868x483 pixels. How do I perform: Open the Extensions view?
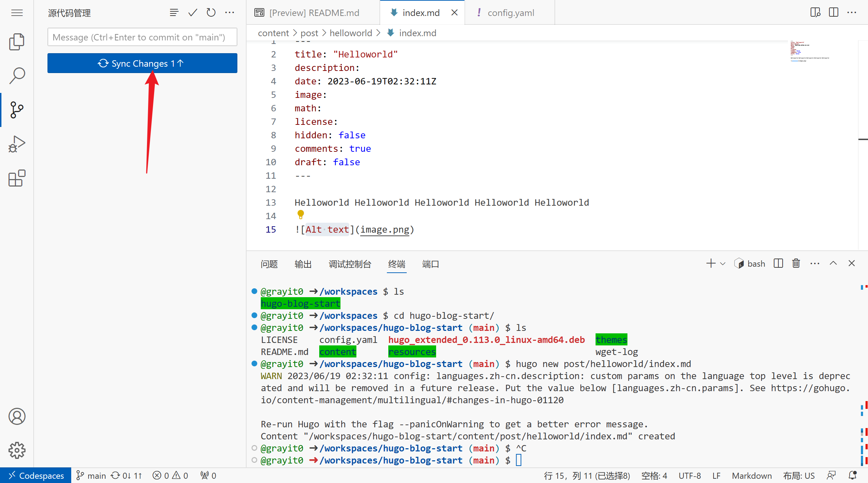[17, 178]
